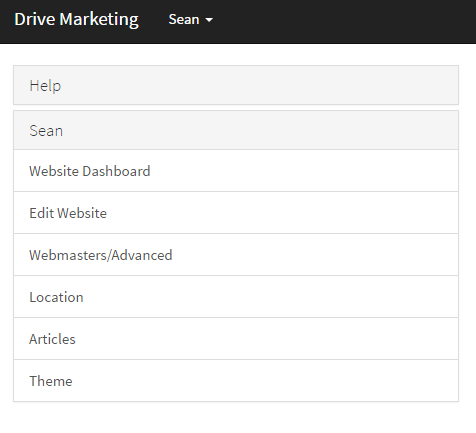Select the Articles entry
Viewport: 476px width, 433px height.
pos(52,339)
